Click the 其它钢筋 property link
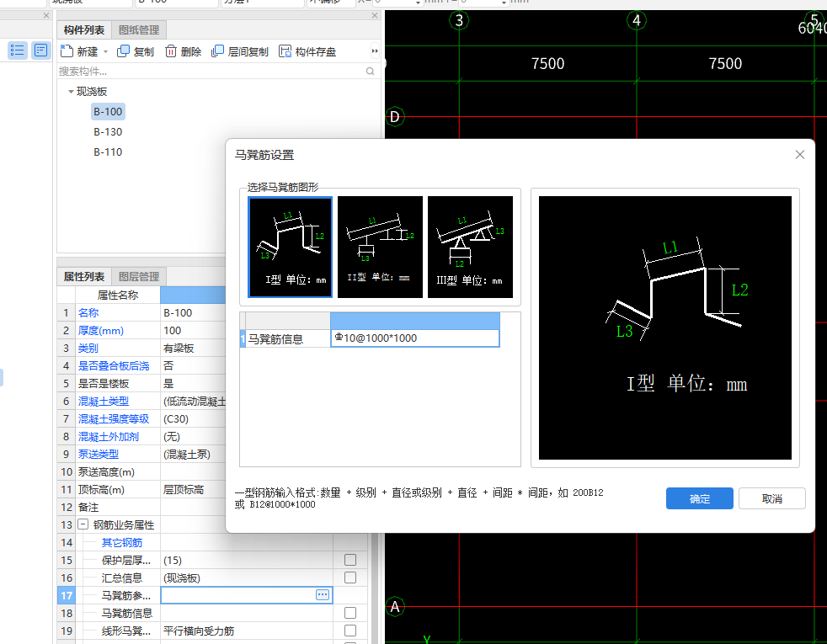The width and height of the screenshot is (827, 644). click(x=122, y=542)
